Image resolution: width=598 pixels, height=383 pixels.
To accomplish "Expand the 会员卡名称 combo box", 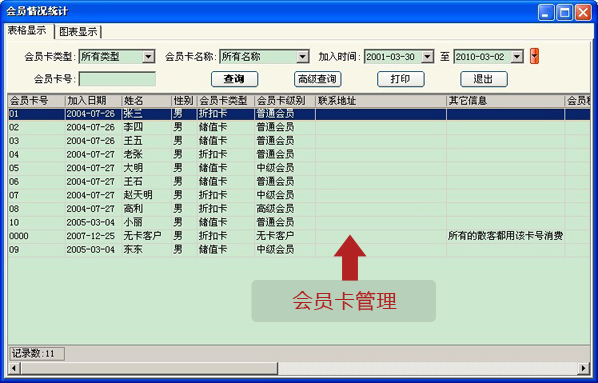I will 302,57.
